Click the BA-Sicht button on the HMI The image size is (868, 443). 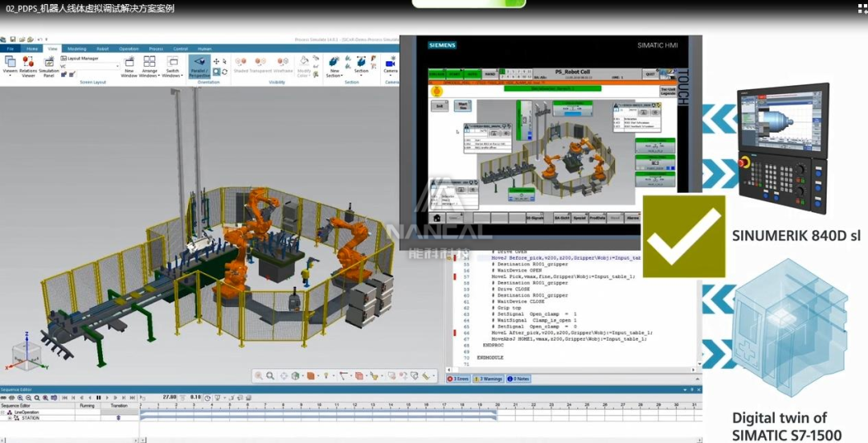562,218
